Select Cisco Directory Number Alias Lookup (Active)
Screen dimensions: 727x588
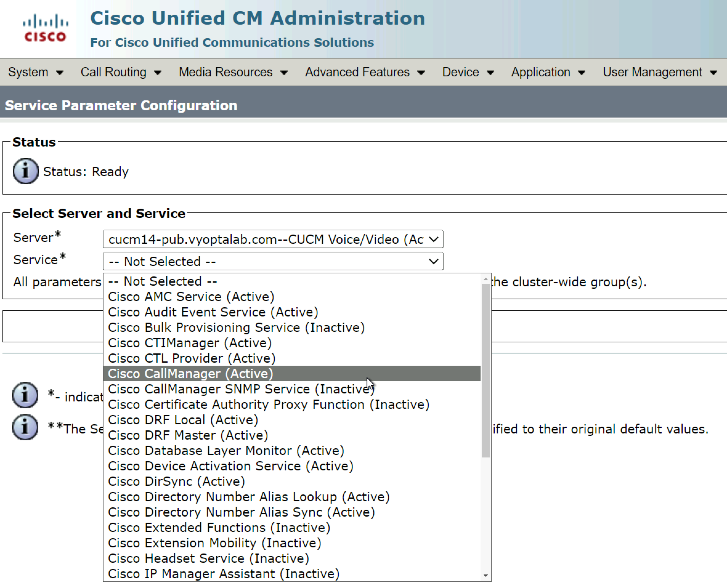292,497
